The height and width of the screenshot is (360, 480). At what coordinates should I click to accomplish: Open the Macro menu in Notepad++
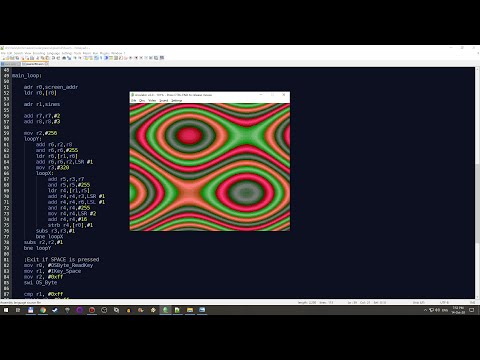coord(87,53)
